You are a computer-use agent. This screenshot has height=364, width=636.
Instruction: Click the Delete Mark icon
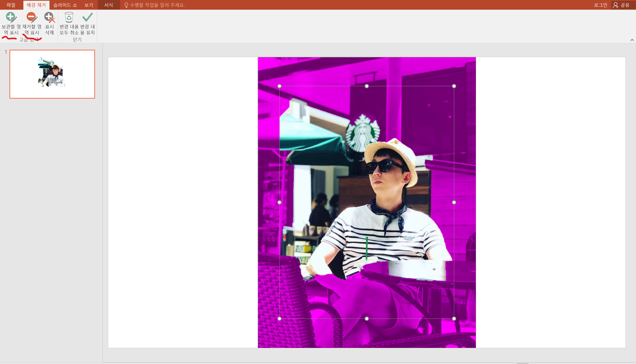point(49,23)
